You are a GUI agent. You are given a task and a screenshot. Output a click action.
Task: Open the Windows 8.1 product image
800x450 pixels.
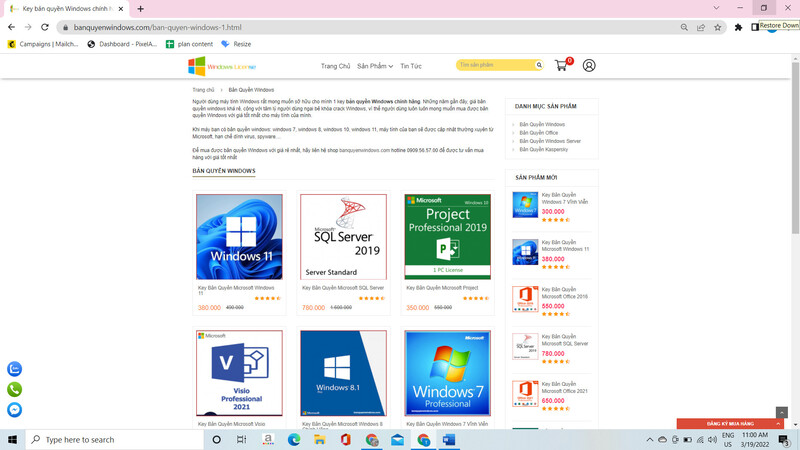(343, 373)
